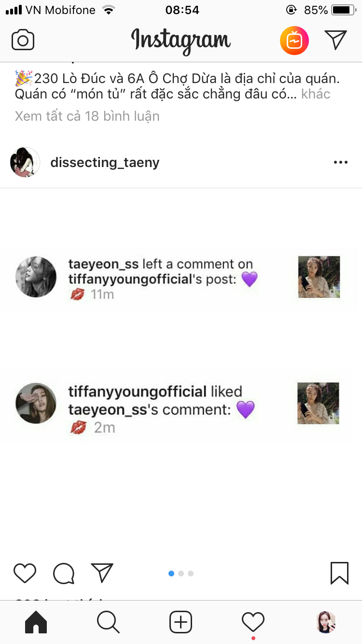Image resolution: width=362 pixels, height=644 pixels.
Task: Open IGTV from the header
Action: tap(294, 41)
